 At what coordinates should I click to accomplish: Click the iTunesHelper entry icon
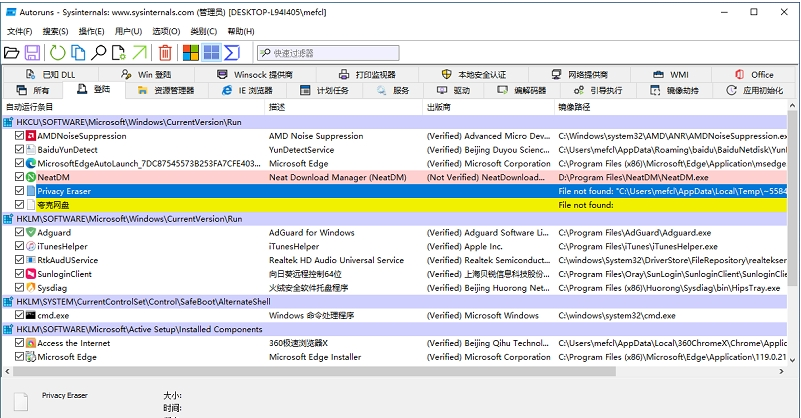click(31, 246)
